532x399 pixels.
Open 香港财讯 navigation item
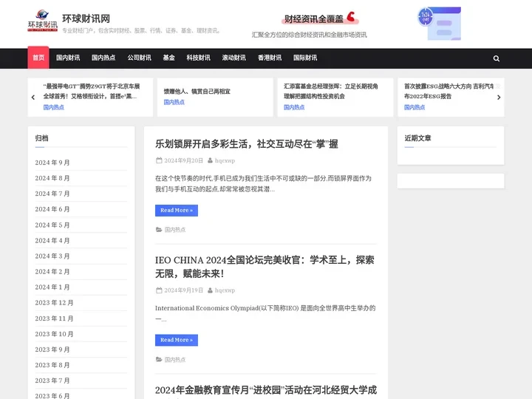270,58
